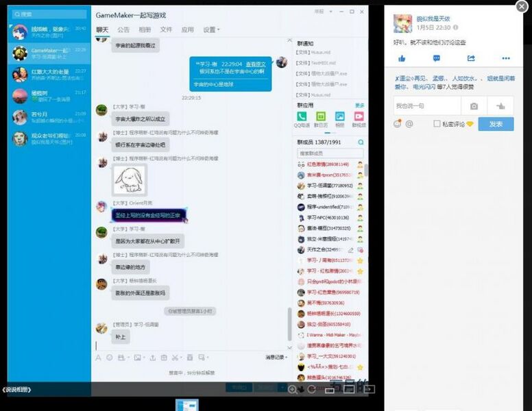Viewport: 532px width, 411px height.
Task: Open the emoji picker in chat toolbar
Action: tap(110, 358)
